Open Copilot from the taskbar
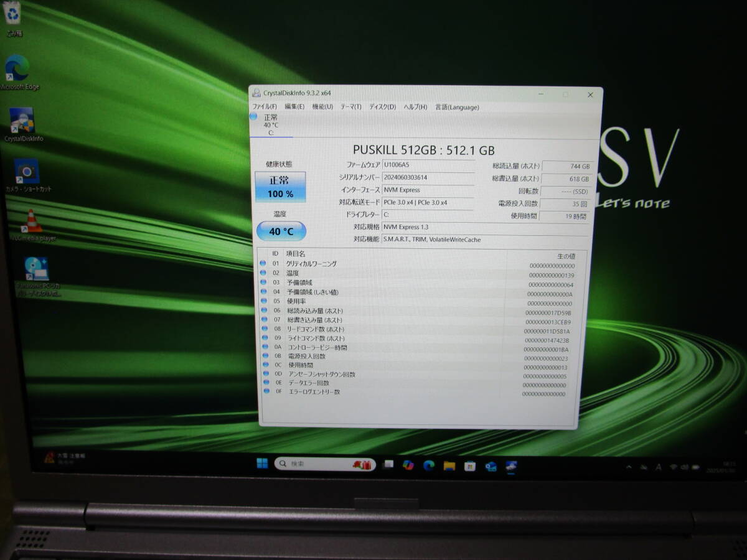 (x=408, y=465)
